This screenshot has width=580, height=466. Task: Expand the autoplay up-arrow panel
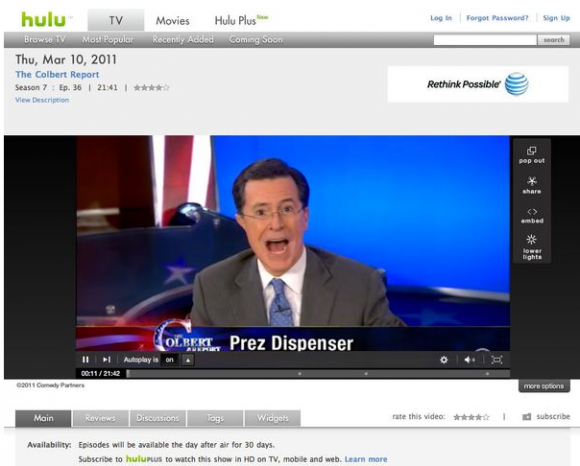[x=188, y=360]
